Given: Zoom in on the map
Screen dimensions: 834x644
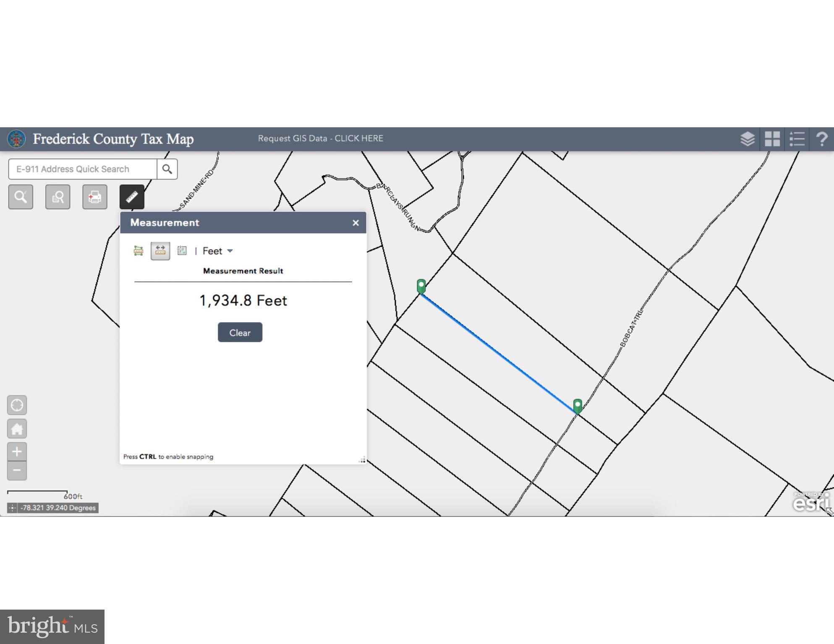Looking at the screenshot, I should pos(17,452).
